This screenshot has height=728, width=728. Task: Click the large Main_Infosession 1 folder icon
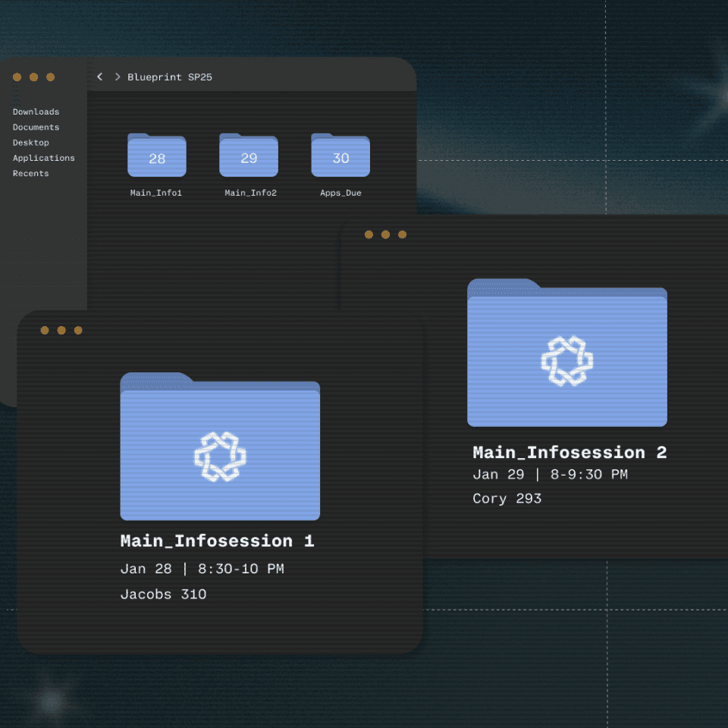220,446
